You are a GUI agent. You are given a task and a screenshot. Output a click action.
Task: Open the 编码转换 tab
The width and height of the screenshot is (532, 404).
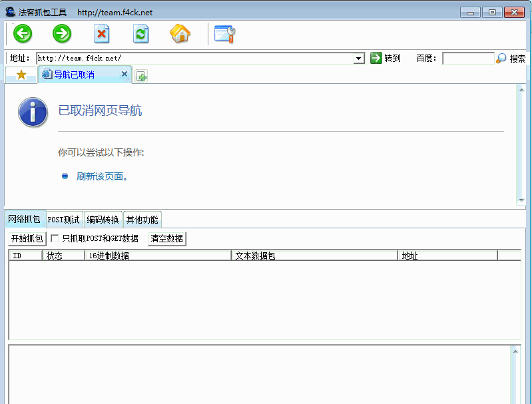[x=103, y=220]
